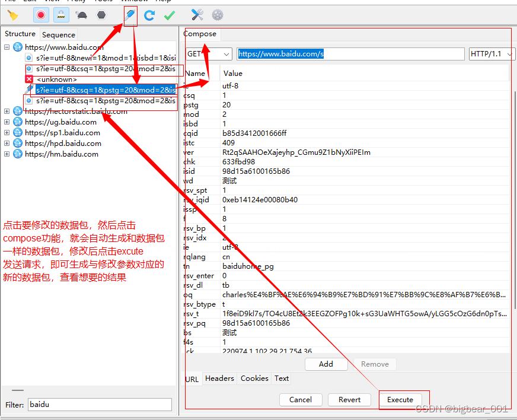Toggle the turtle Throttling icon
Screen dimensions: 517x420
(81, 15)
